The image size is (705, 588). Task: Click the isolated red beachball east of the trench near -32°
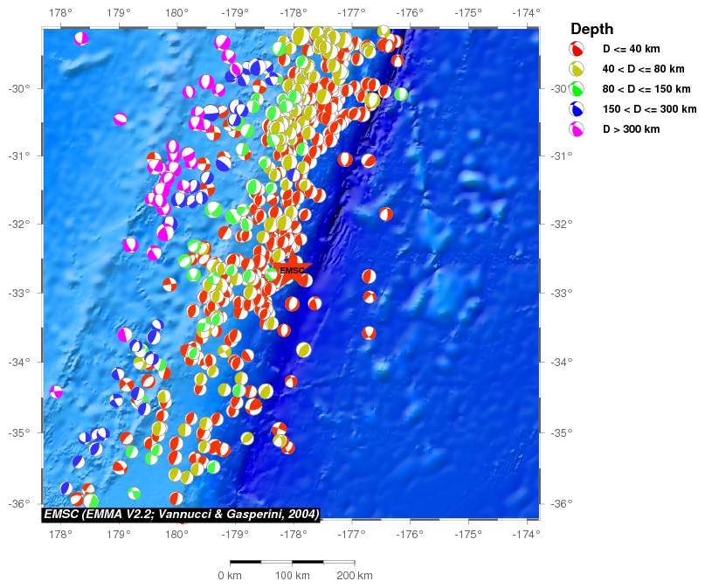click(x=386, y=214)
